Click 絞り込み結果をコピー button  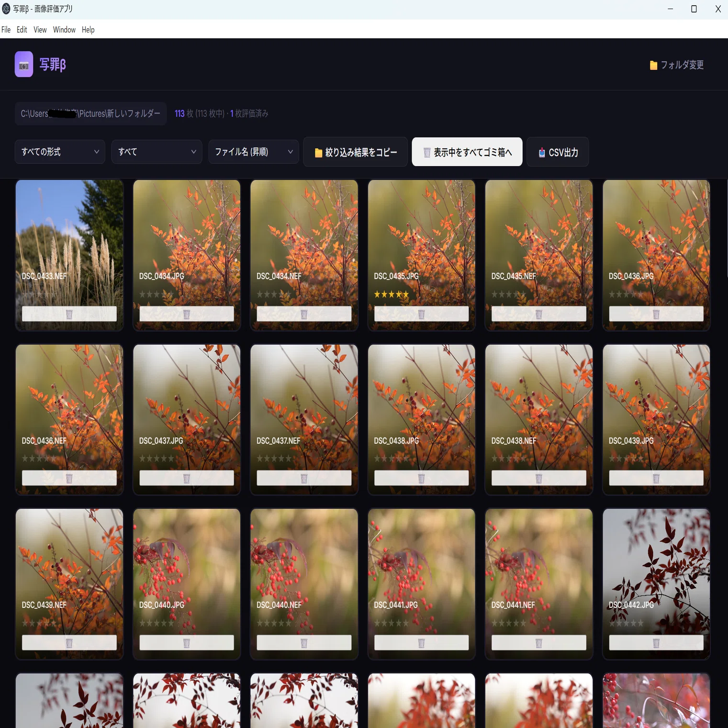355,152
